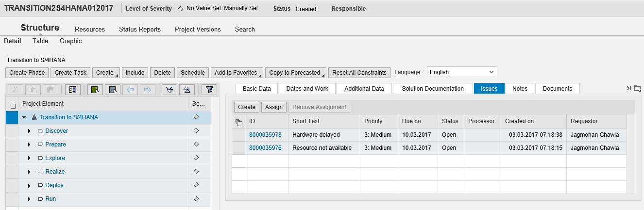Click the select-all icon in Issues table header
Image resolution: width=644 pixels, height=210 pixels.
coord(238,122)
